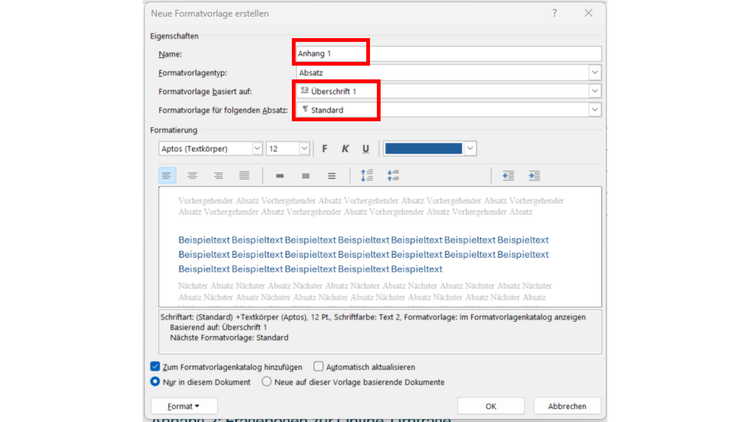
Task: Toggle italic formatting (K button)
Action: [x=345, y=149]
